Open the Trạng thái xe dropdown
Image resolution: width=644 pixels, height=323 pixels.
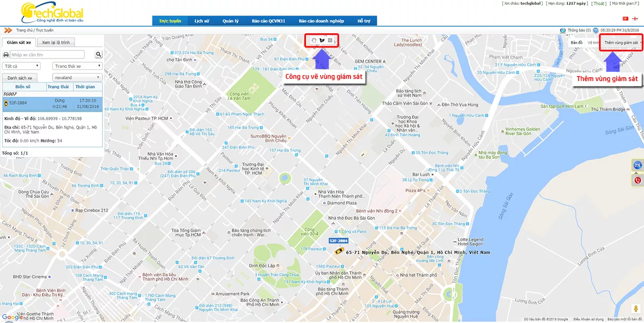(x=77, y=66)
